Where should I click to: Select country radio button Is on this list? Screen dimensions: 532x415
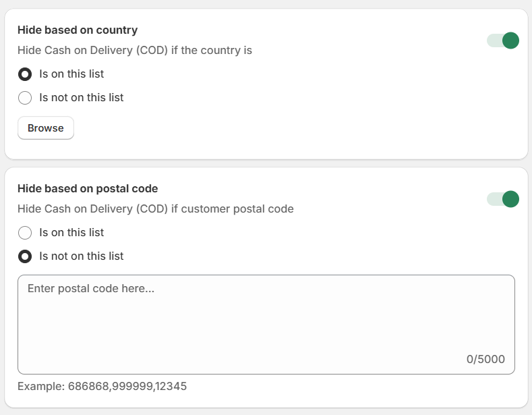pyautogui.click(x=25, y=74)
